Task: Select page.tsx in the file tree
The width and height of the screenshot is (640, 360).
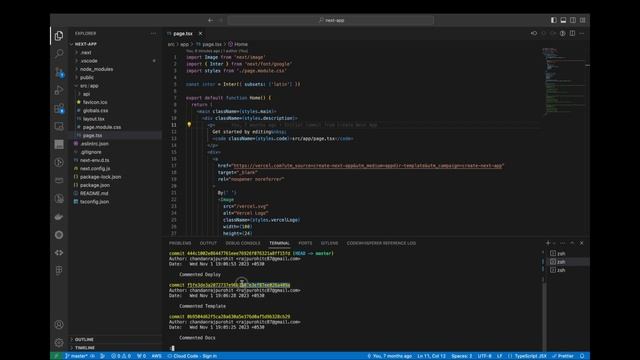Action: 92,136
